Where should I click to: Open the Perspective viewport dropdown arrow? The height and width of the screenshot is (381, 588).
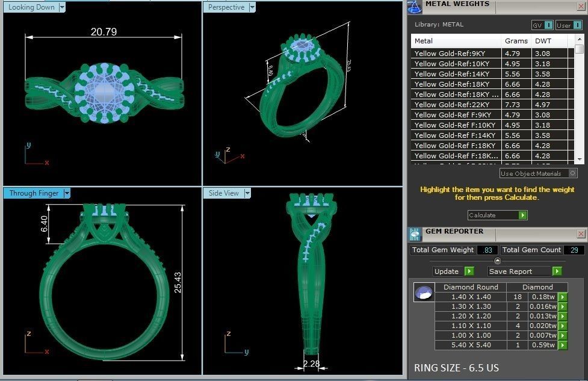252,7
